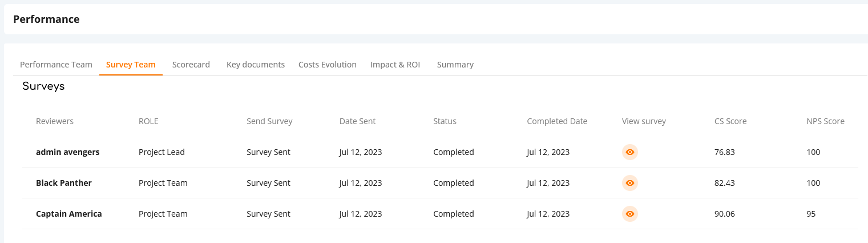Click Captain America's view survey eye icon
868x243 pixels.
click(630, 214)
